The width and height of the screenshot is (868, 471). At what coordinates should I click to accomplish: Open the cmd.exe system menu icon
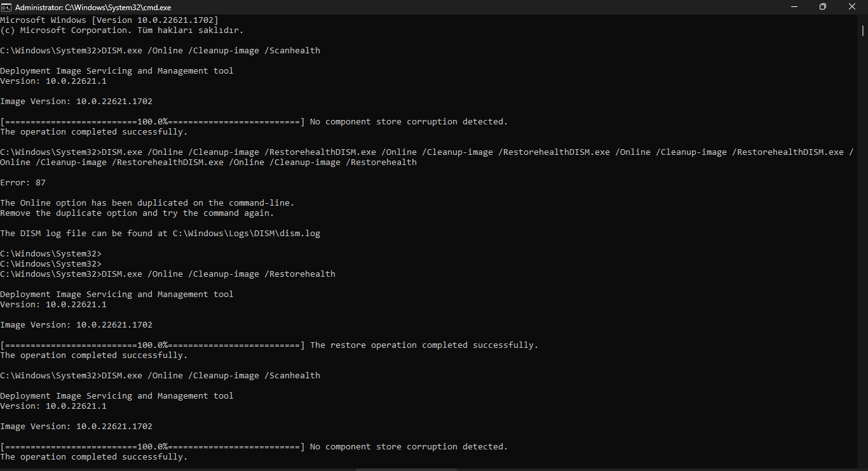point(6,7)
